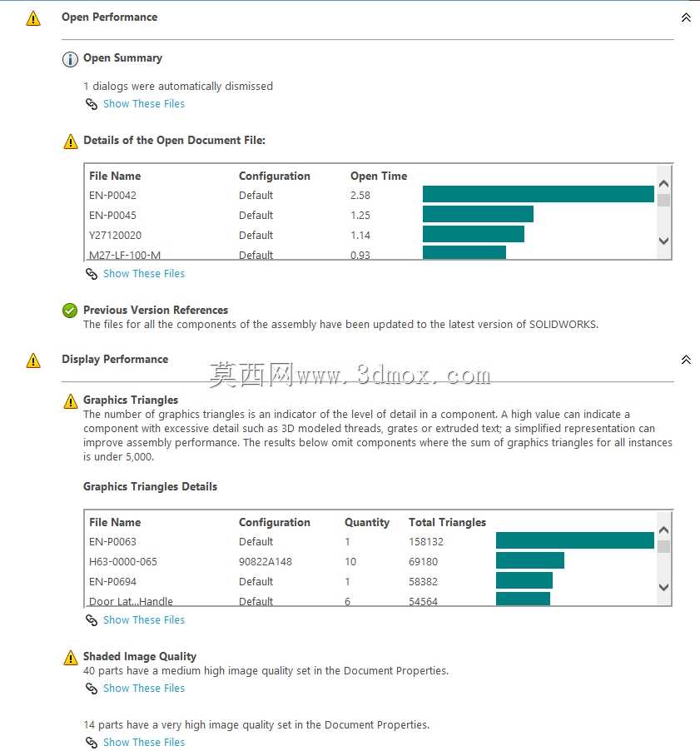The image size is (700, 751).
Task: Click the Open Performance warning icon
Action: pyautogui.click(x=33, y=18)
